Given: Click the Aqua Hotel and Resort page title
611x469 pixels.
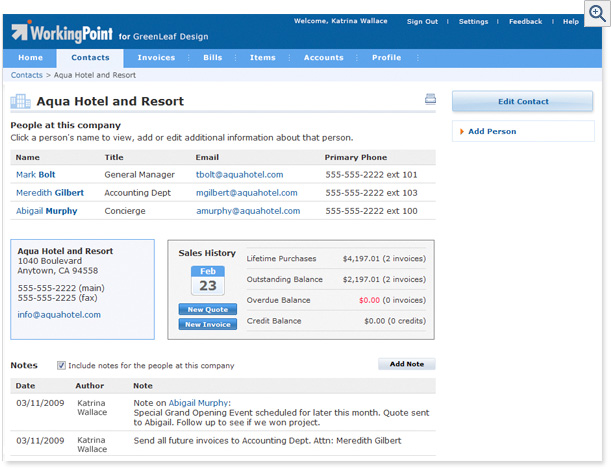Looking at the screenshot, I should click(110, 101).
